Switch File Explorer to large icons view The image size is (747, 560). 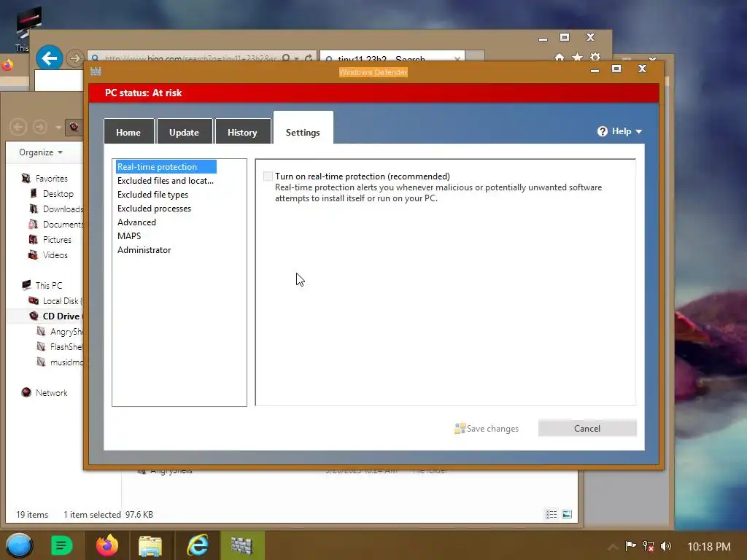coord(567,514)
